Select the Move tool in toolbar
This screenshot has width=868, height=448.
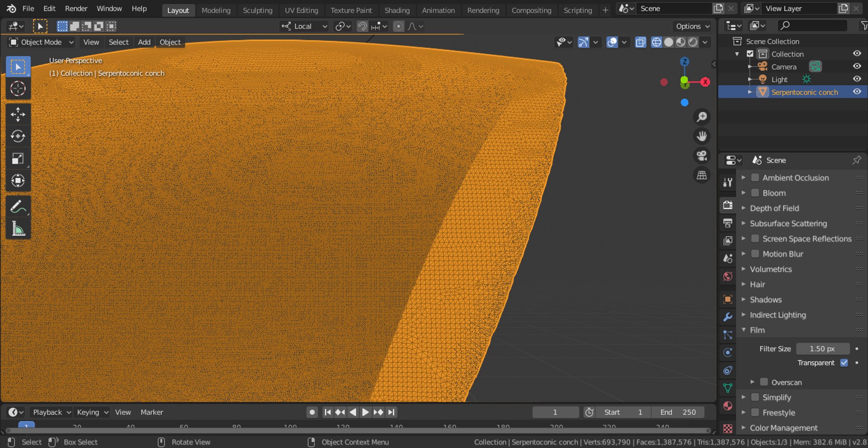tap(18, 114)
